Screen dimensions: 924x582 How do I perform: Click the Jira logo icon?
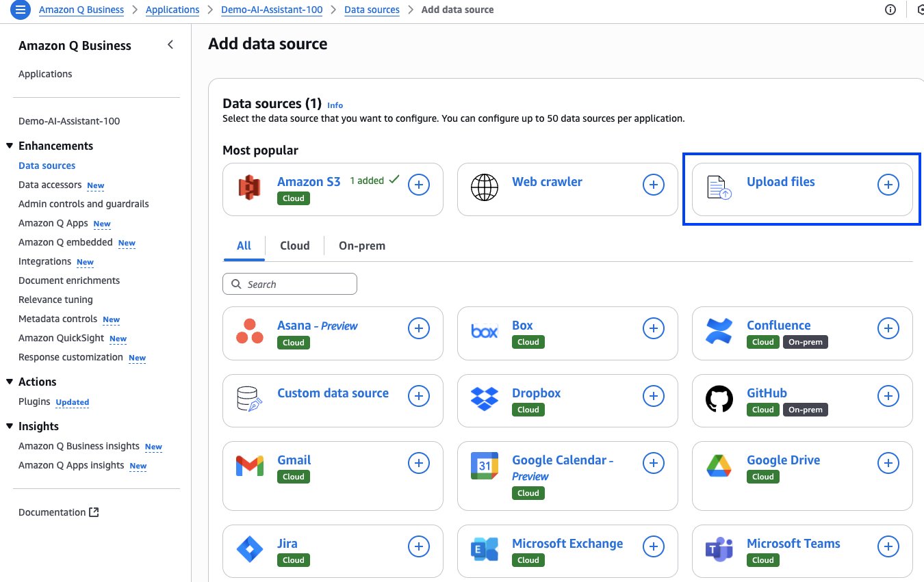point(250,549)
